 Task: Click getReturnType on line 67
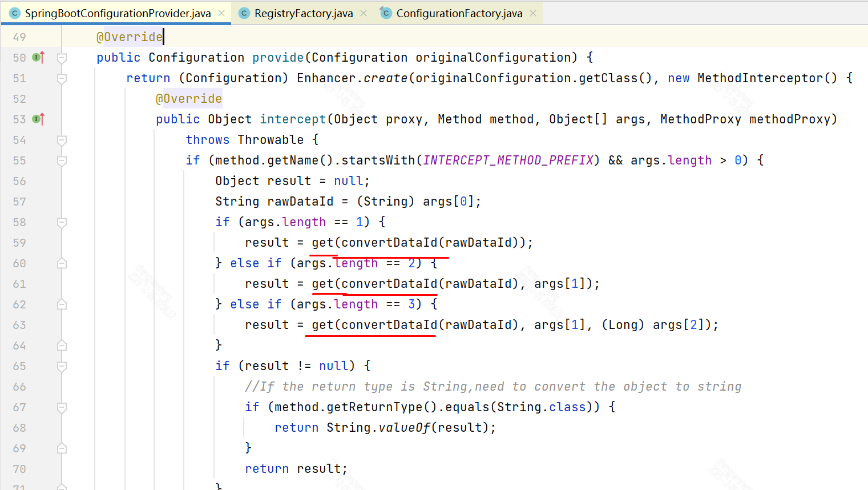(374, 407)
